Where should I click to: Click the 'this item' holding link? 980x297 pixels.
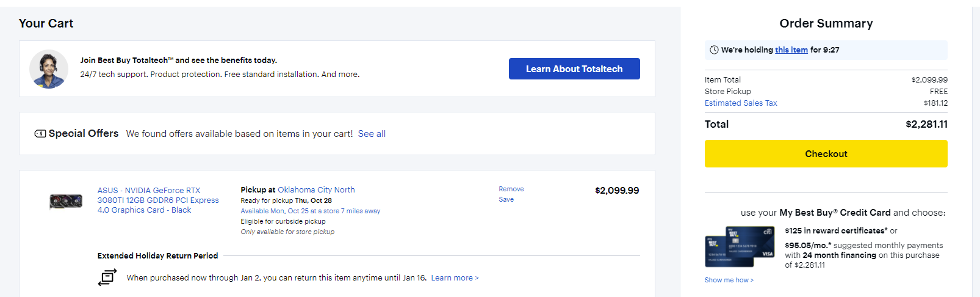(791, 50)
